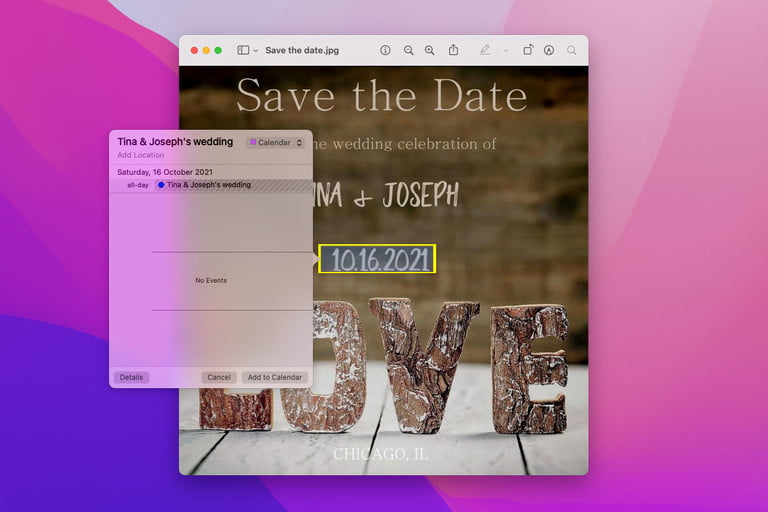Cancel the new calendar event
Viewport: 768px width, 512px height.
pos(219,377)
